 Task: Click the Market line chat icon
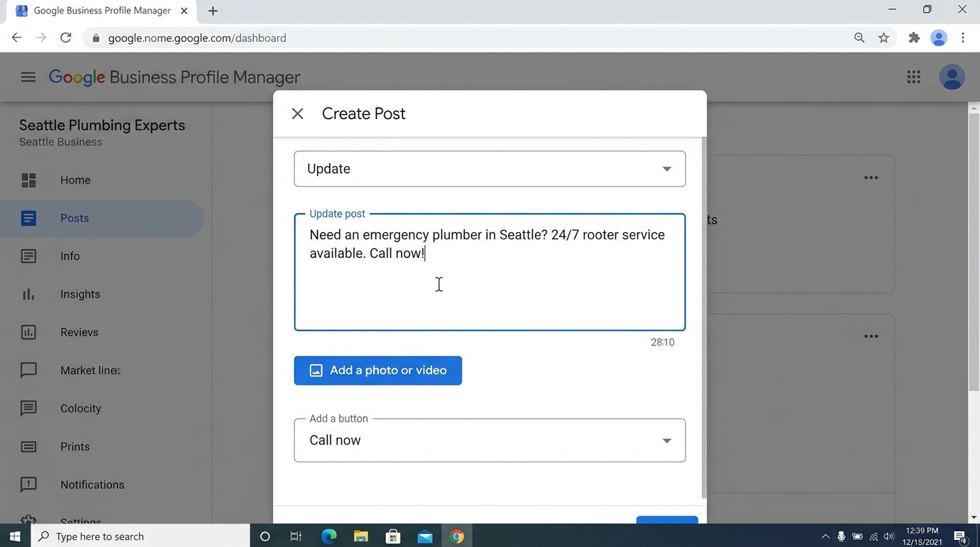click(x=28, y=370)
